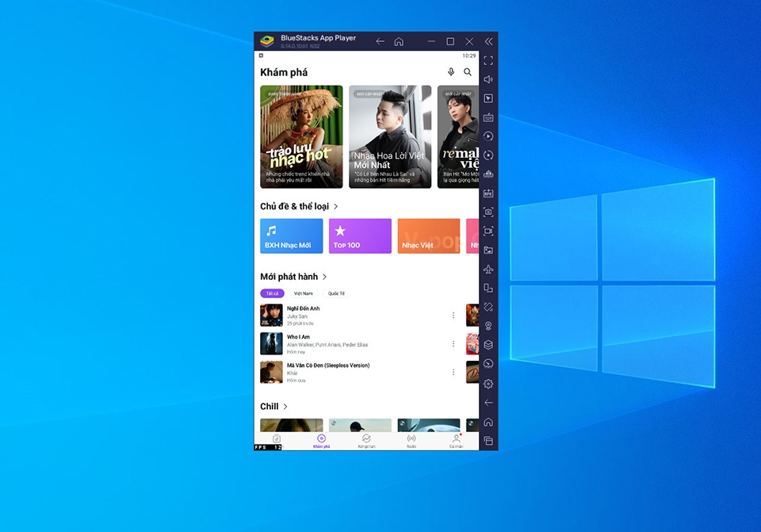The width and height of the screenshot is (761, 532).
Task: Click the back arrow in sidebar bottom
Action: 488,403
